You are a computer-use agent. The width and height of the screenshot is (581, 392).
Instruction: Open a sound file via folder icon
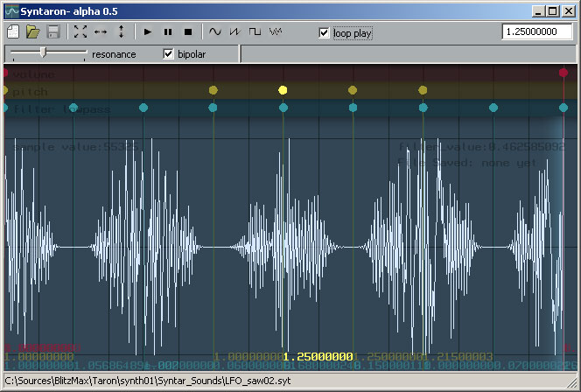click(x=33, y=31)
